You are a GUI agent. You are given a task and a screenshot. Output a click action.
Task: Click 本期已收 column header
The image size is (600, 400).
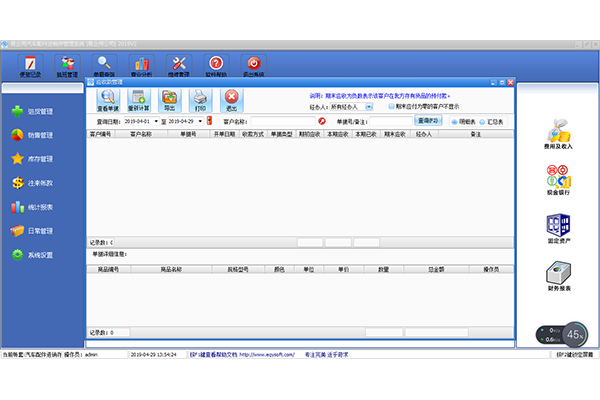tap(366, 134)
